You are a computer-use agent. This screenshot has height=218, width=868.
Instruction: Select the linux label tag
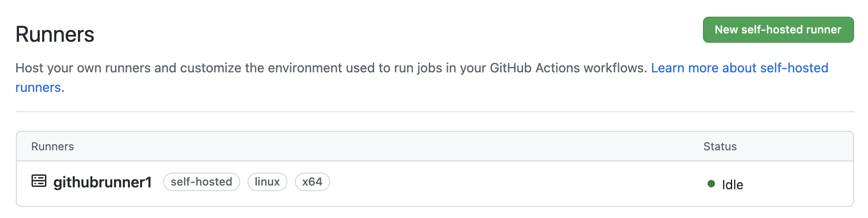[x=267, y=182]
